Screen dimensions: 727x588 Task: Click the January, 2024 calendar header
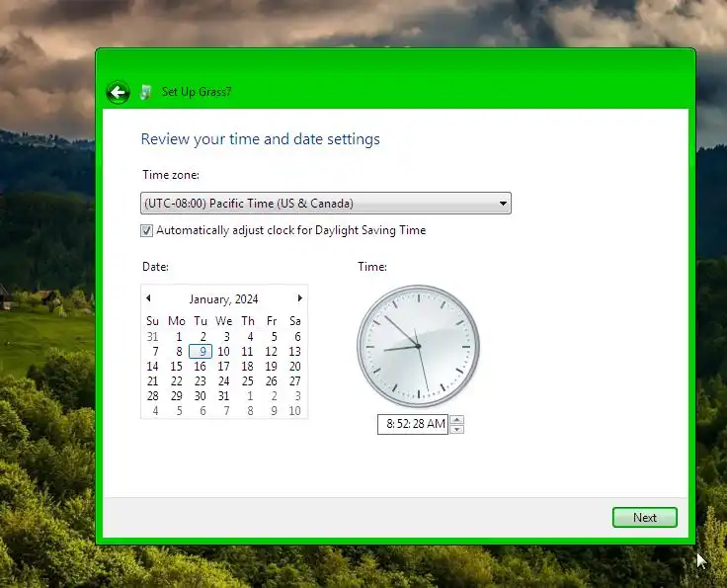click(223, 299)
